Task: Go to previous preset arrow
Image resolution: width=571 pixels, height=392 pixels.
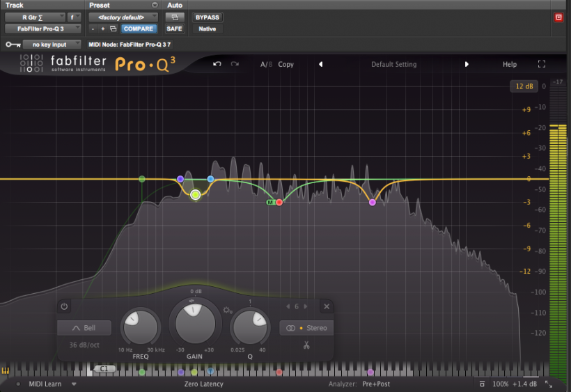Action: click(x=320, y=64)
